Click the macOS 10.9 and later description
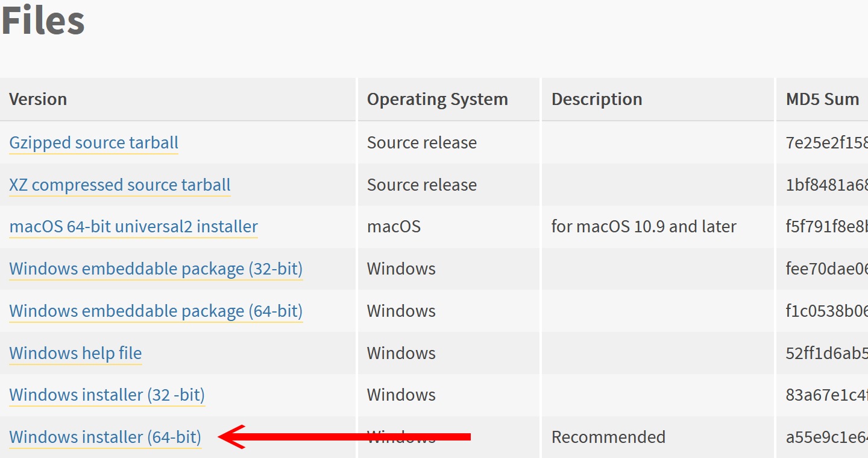The width and height of the screenshot is (868, 458). (x=643, y=226)
